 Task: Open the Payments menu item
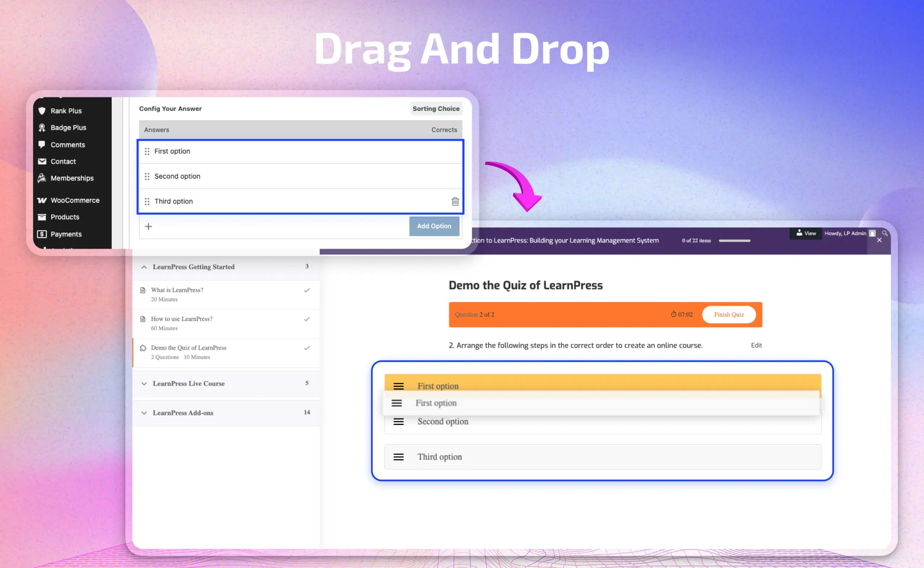[x=66, y=234]
